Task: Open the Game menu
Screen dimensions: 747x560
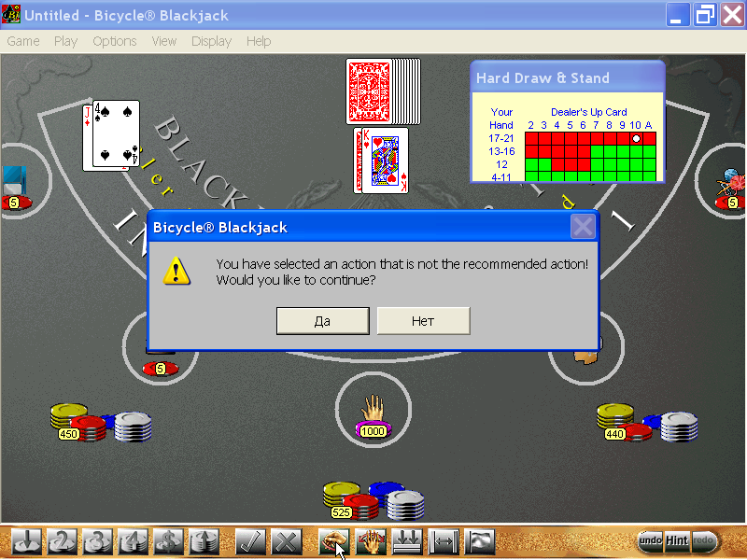Action: 23,41
